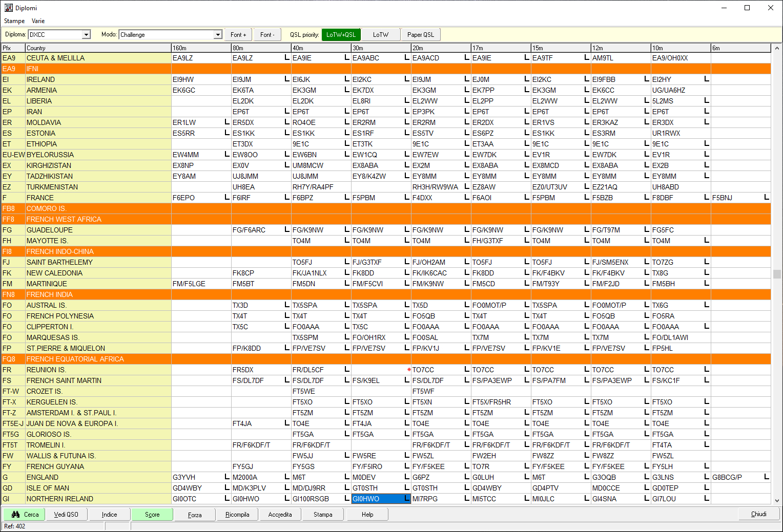Select the JUAN DE NOVA & EUROPA I. row
The width and height of the screenshot is (783, 532).
coord(386,423)
